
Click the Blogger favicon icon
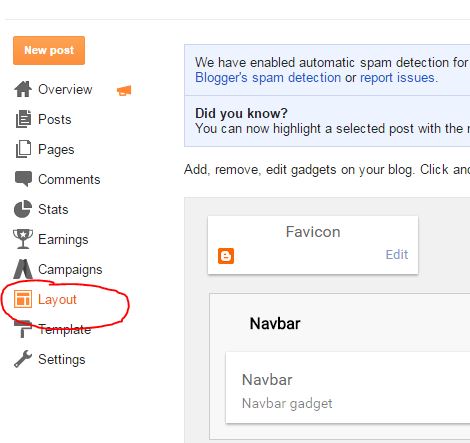click(x=226, y=256)
